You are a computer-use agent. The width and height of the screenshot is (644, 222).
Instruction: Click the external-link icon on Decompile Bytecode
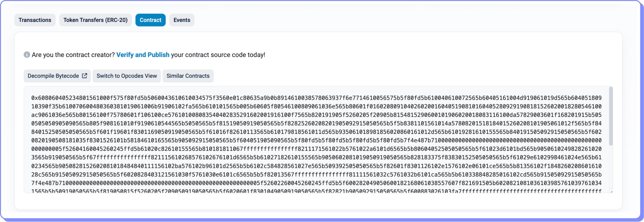point(84,76)
